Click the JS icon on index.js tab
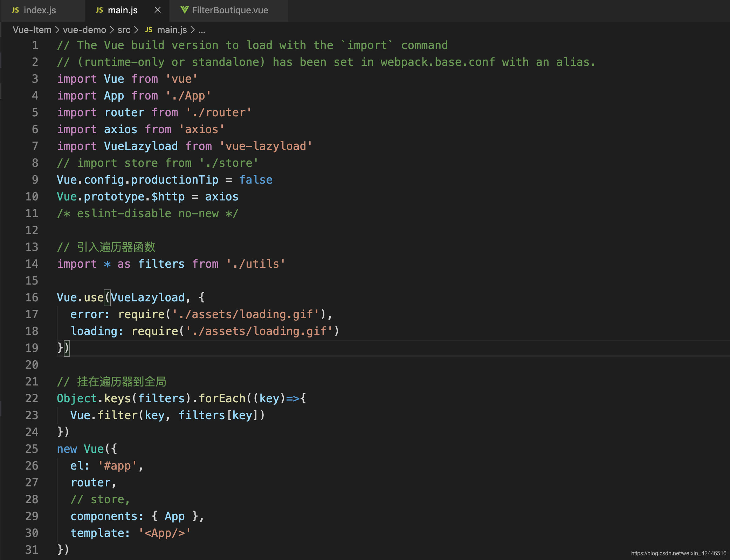The height and width of the screenshot is (560, 730). point(15,10)
